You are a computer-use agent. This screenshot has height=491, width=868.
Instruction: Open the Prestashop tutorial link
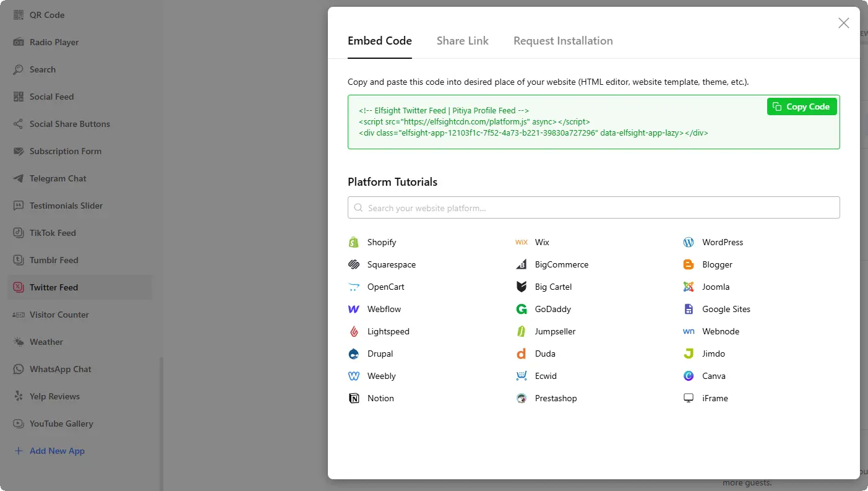point(556,398)
